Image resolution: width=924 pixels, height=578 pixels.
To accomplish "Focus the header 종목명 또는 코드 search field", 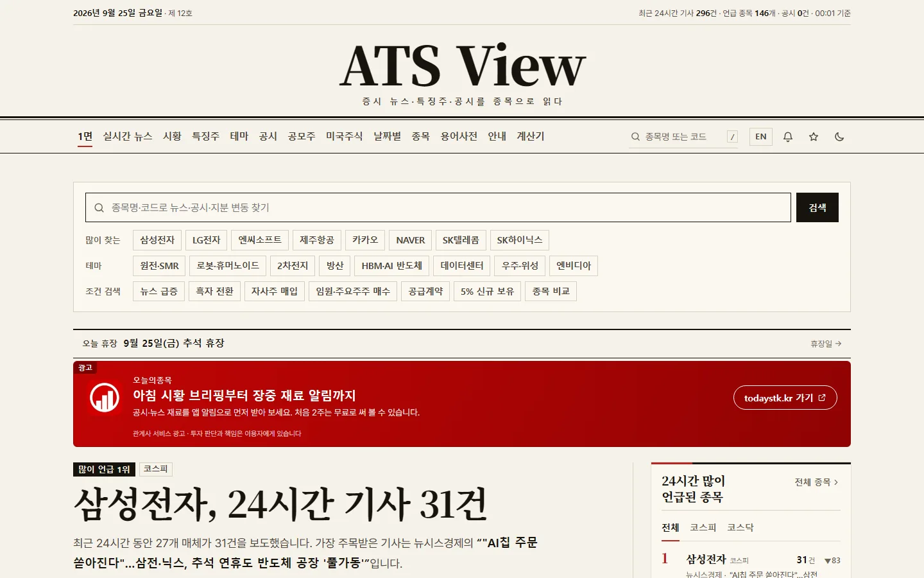I will click(683, 137).
